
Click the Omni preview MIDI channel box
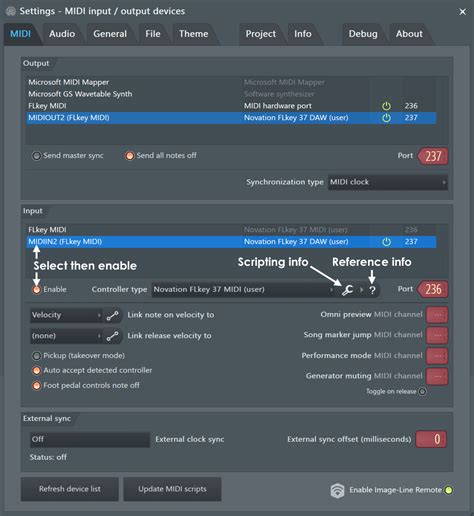[437, 315]
